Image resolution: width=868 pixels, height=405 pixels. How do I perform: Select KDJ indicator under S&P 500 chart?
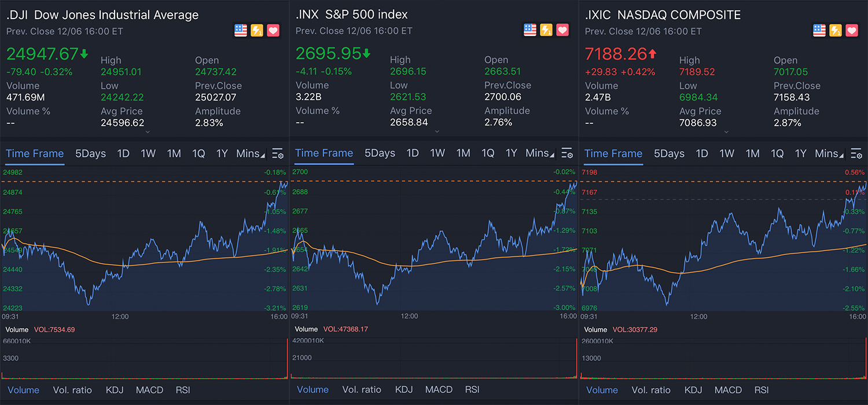404,389
